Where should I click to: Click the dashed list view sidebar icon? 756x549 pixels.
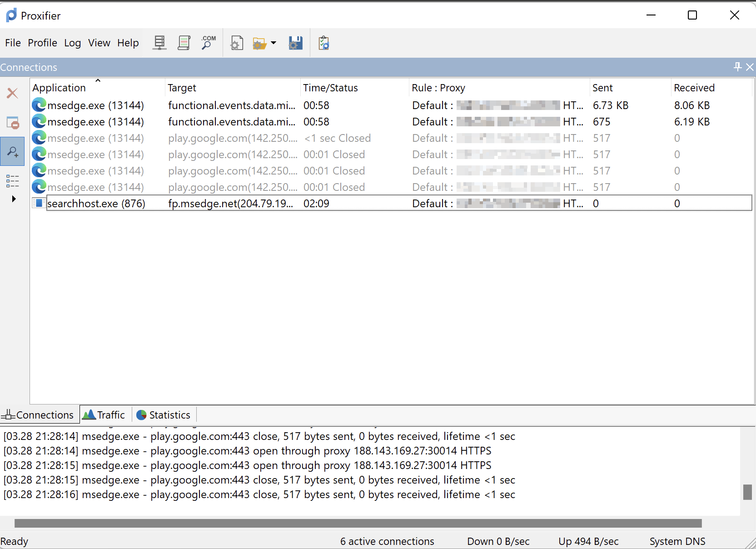click(x=12, y=181)
